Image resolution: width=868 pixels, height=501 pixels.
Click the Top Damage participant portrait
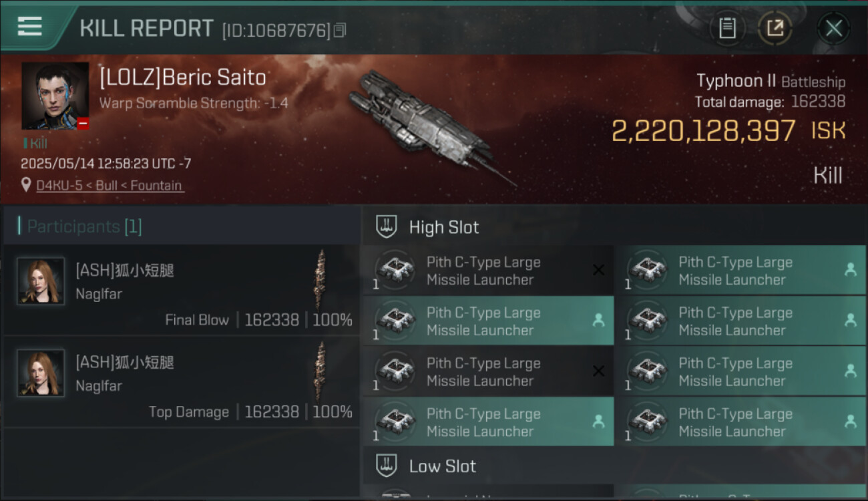tap(41, 373)
